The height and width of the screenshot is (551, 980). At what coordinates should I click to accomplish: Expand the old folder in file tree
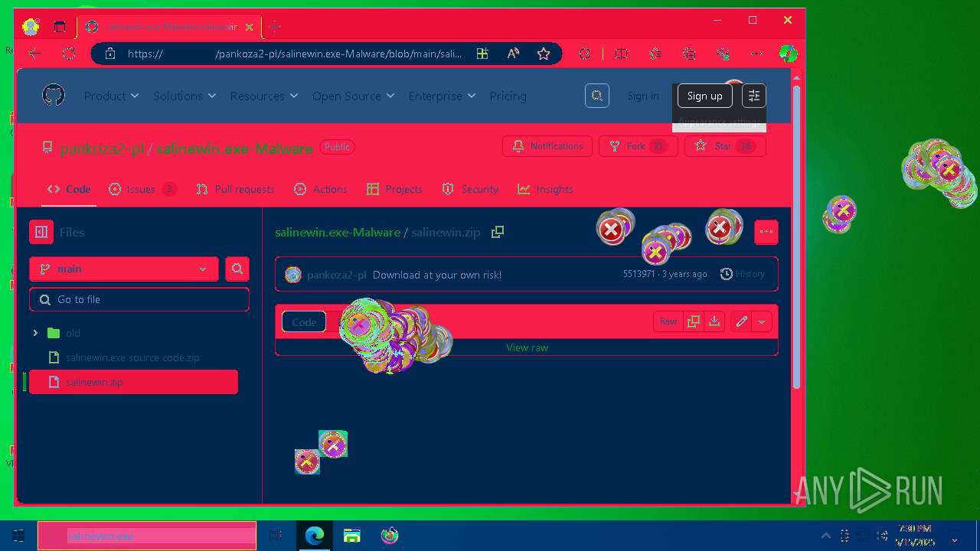(x=35, y=333)
